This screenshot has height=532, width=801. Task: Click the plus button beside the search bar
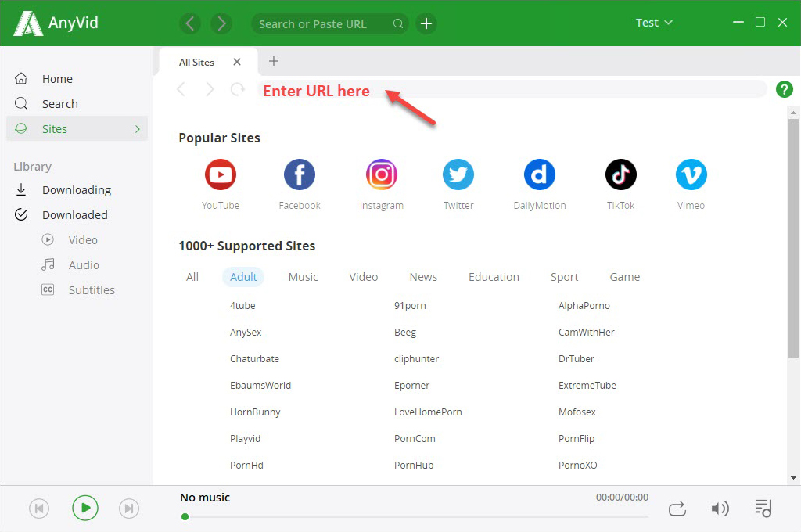click(x=426, y=23)
